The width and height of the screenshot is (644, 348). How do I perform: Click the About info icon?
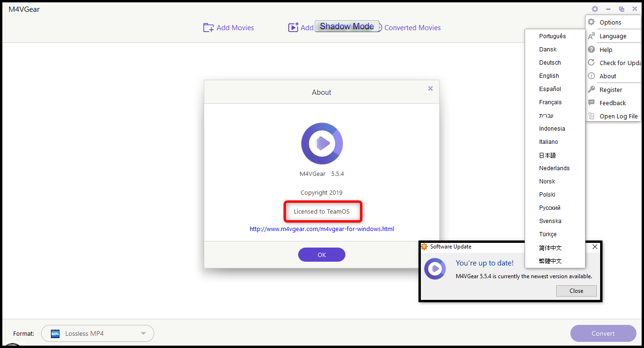coord(591,76)
